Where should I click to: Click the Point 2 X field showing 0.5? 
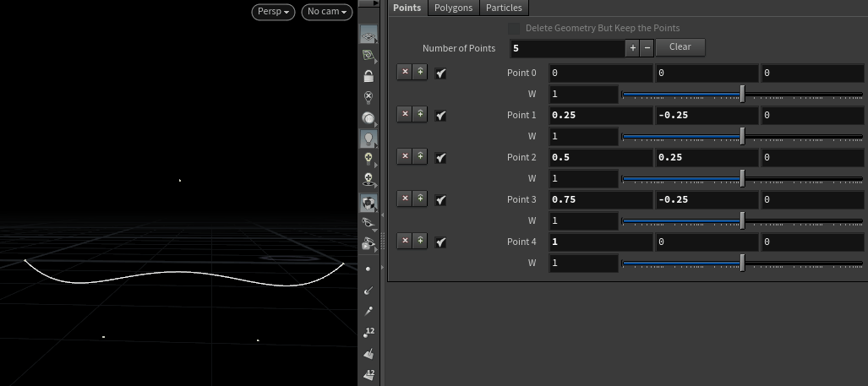coord(601,157)
